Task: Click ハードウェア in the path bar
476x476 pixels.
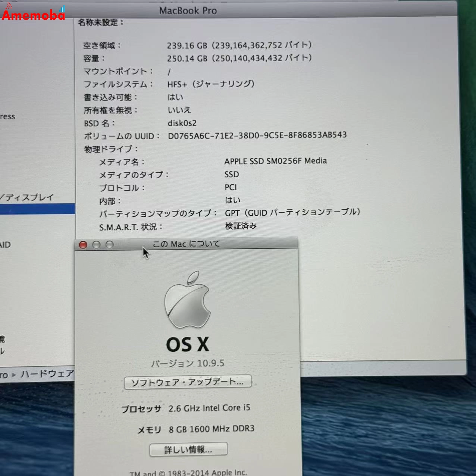Action: (47, 373)
